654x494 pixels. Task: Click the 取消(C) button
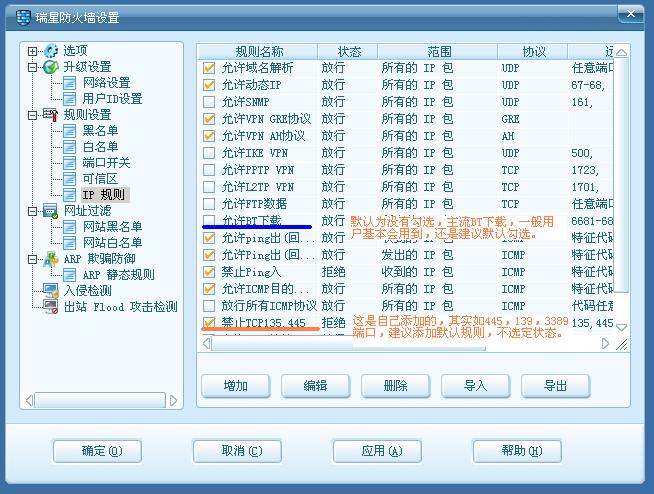237,451
